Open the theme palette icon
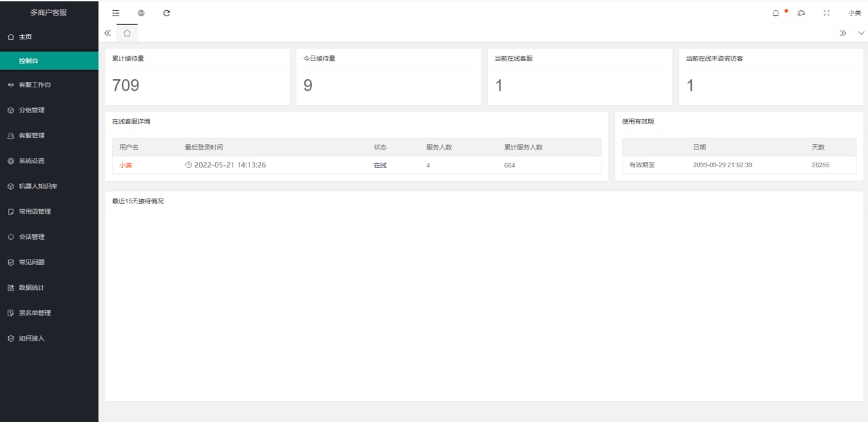868x422 pixels. [x=801, y=13]
